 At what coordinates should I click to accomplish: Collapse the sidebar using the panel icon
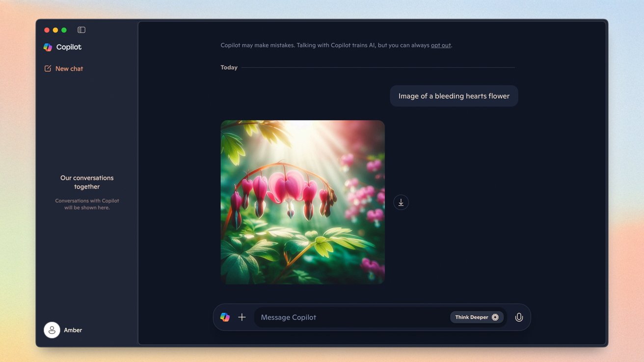point(81,29)
